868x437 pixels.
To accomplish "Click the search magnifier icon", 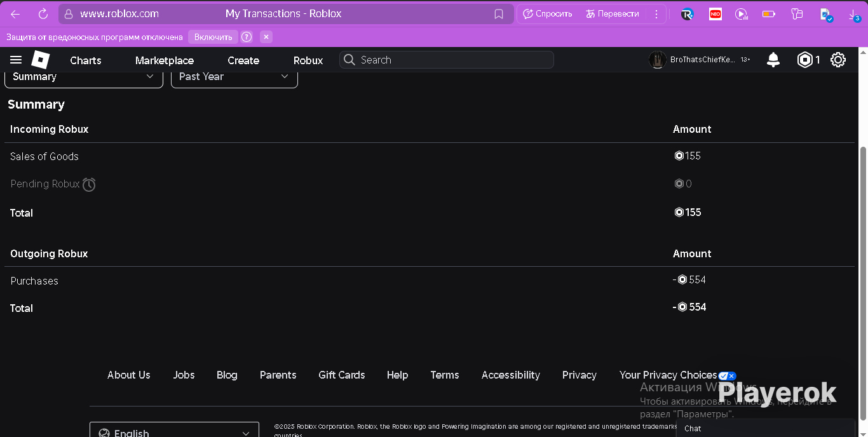I will tap(349, 60).
